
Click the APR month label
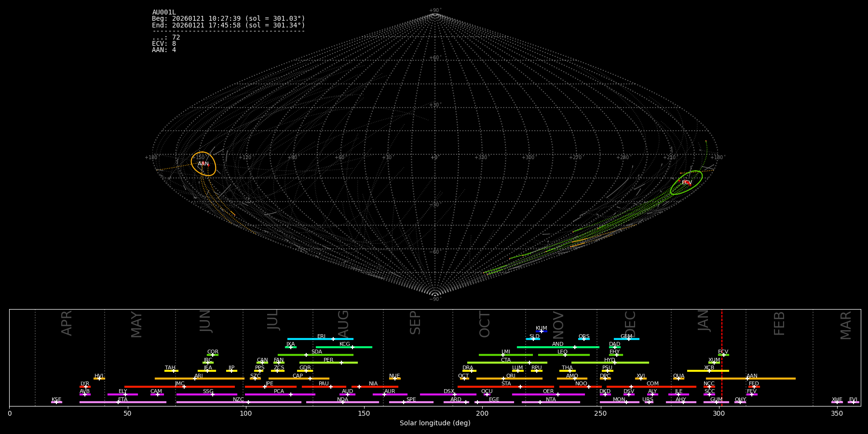[x=67, y=323]
